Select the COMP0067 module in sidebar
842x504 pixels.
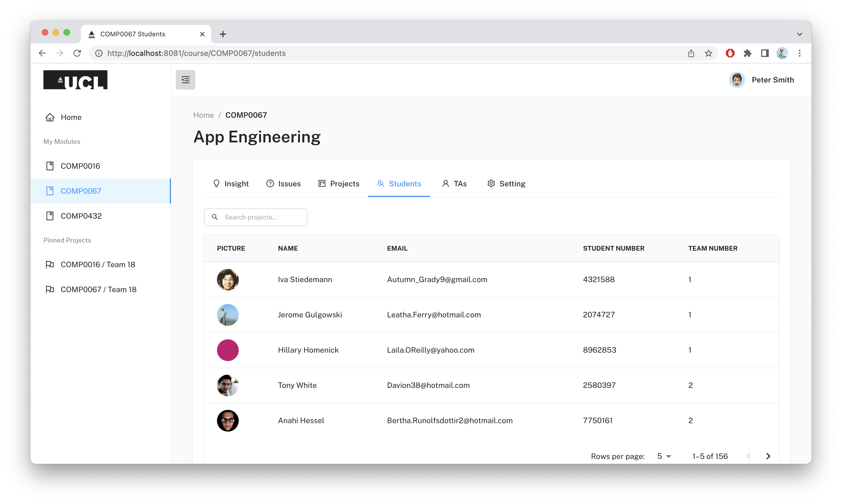[100, 191]
